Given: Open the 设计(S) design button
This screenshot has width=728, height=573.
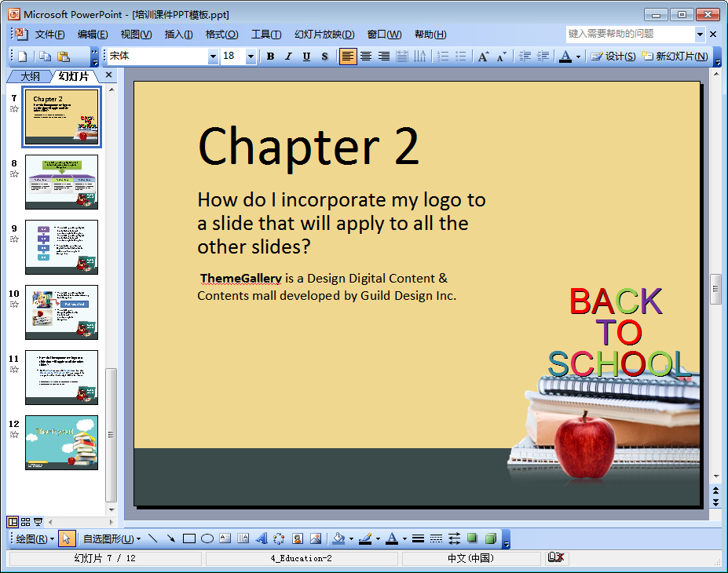Looking at the screenshot, I should (613, 57).
